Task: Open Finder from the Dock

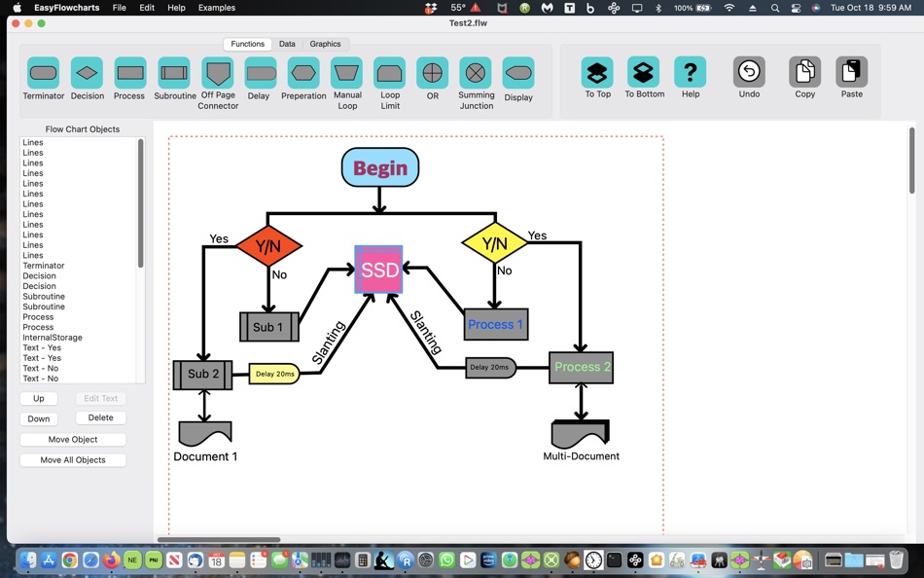Action: pos(27,560)
